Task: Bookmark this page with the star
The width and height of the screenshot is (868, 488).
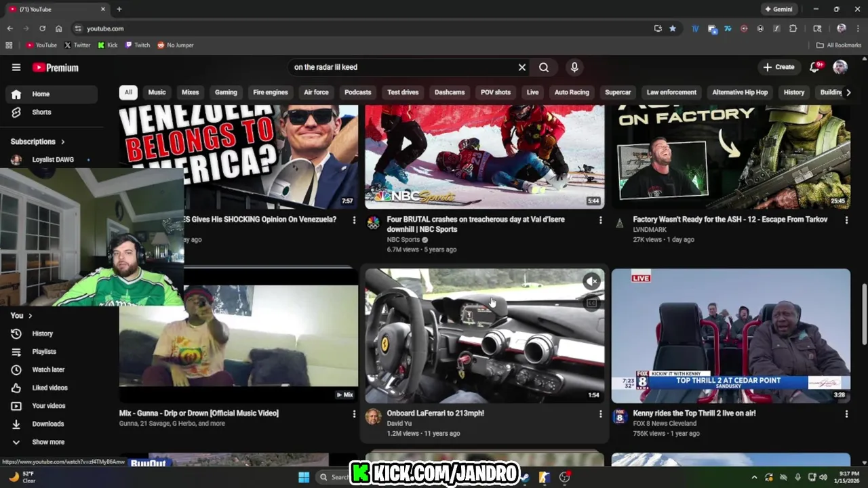Action: pos(673,28)
